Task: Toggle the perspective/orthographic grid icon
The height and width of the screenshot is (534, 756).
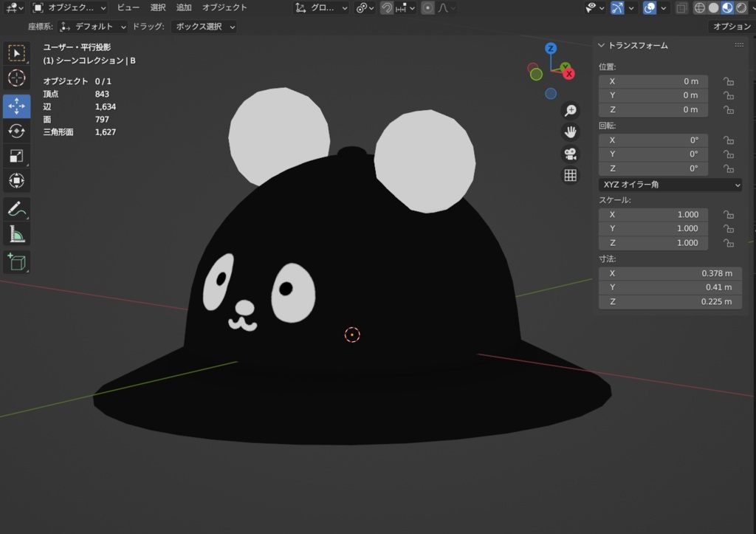Action: [570, 176]
